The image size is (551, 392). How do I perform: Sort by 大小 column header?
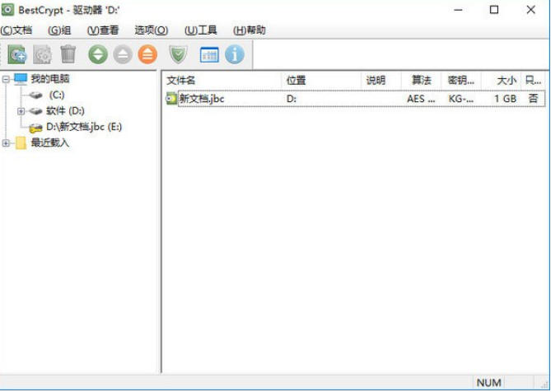[x=502, y=81]
